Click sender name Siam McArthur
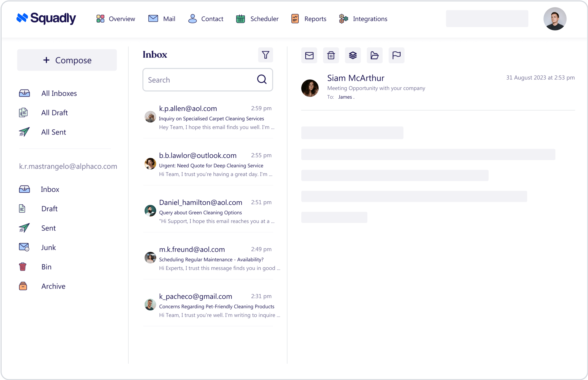Viewport: 588px width, 380px height. [x=356, y=78]
